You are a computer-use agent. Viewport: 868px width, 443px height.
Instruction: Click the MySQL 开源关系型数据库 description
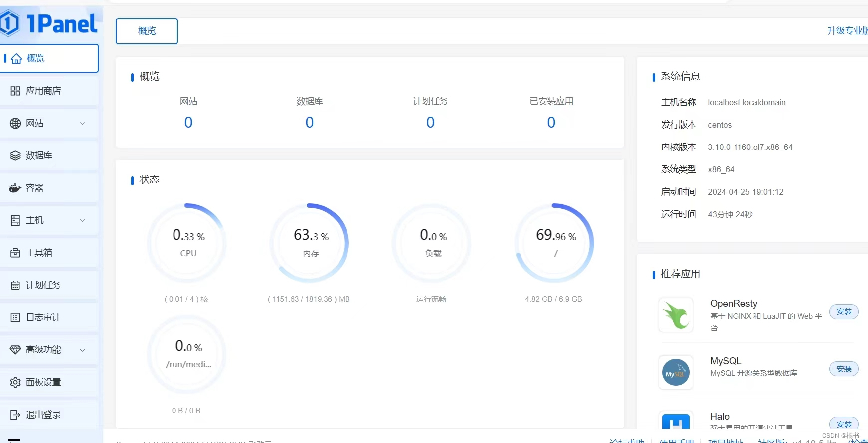click(754, 373)
